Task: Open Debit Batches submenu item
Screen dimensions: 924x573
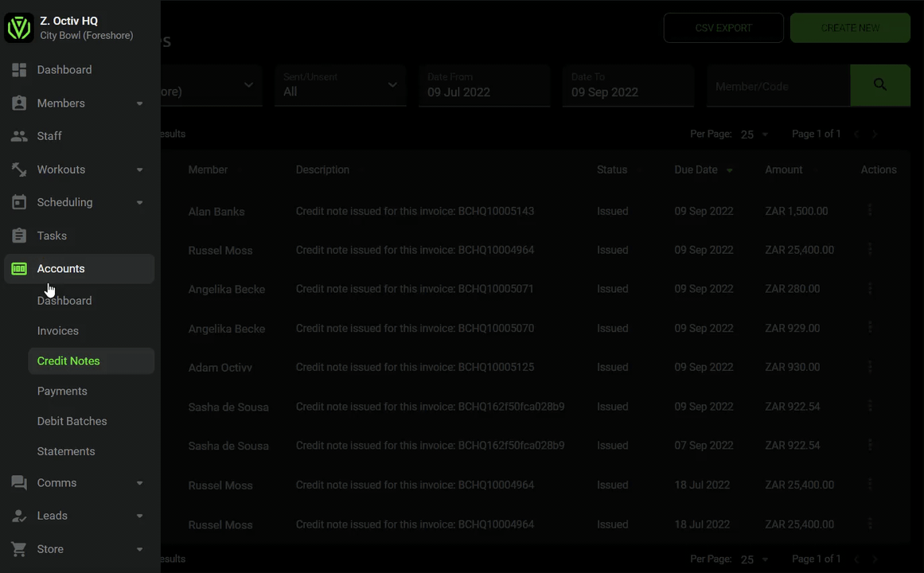Action: (72, 421)
